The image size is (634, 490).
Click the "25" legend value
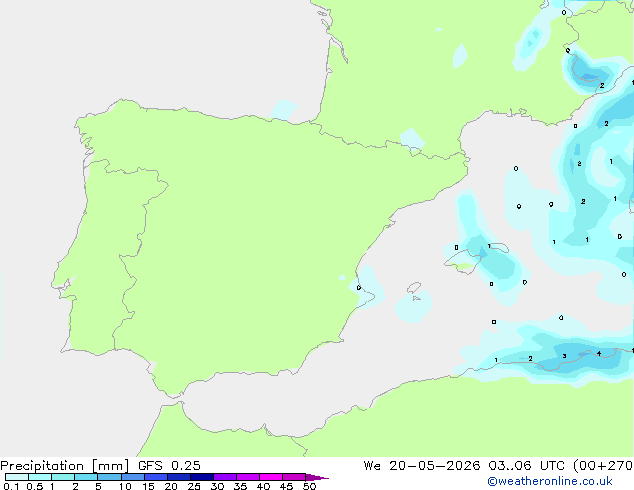(194, 486)
